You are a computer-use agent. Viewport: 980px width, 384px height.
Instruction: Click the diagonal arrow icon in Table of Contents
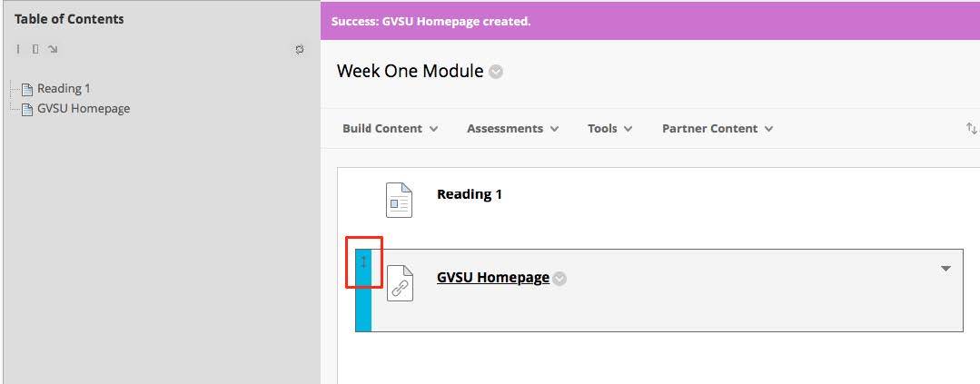(x=53, y=49)
